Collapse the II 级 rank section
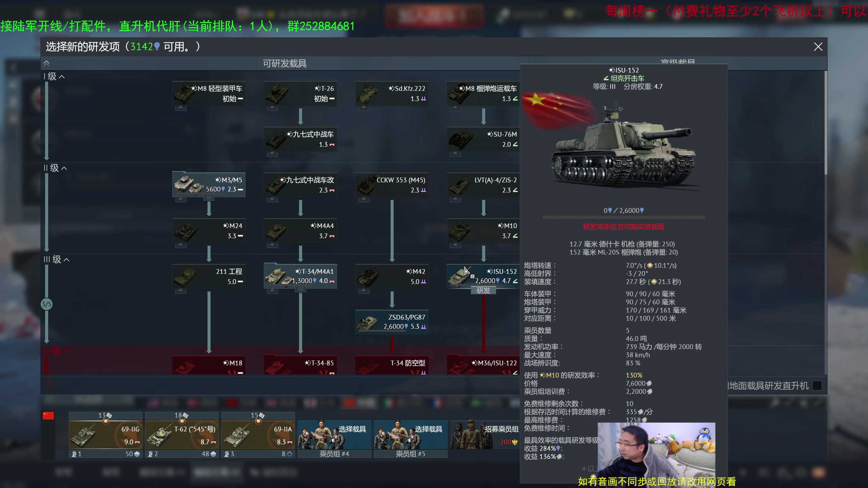868x488 pixels. click(55, 168)
